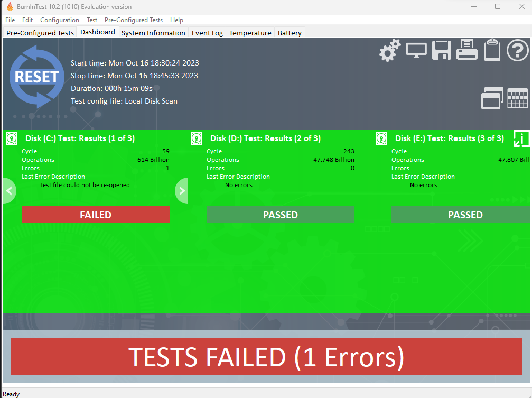Click Test config file: Local Disk Scan
This screenshot has width=532, height=398.
coord(124,101)
